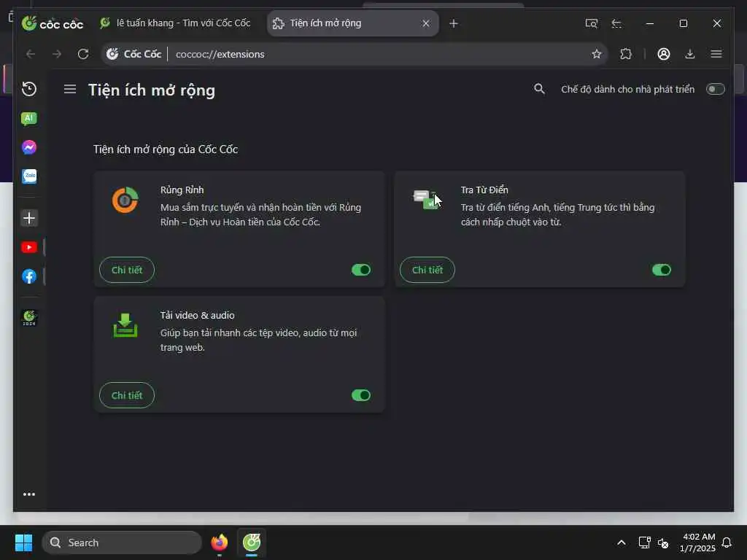Click the Cốc Cốc logo in title bar
The width and height of the screenshot is (747, 560).
(53, 23)
